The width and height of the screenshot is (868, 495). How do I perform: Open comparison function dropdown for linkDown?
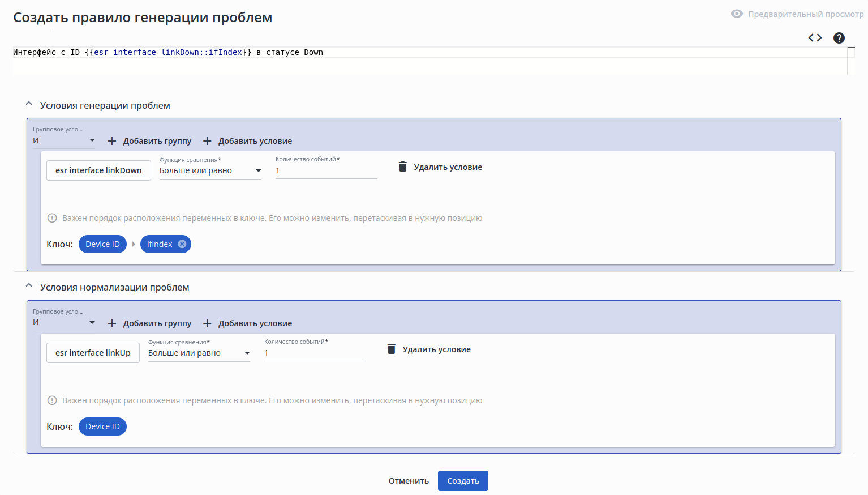pos(210,170)
